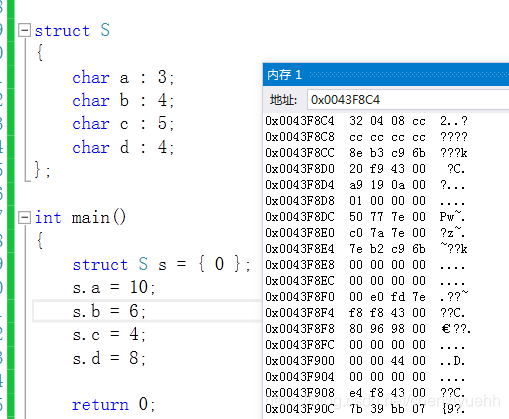Select memory row address 0x0043F8C4
Viewport: 509px width, 419px height.
(300, 121)
